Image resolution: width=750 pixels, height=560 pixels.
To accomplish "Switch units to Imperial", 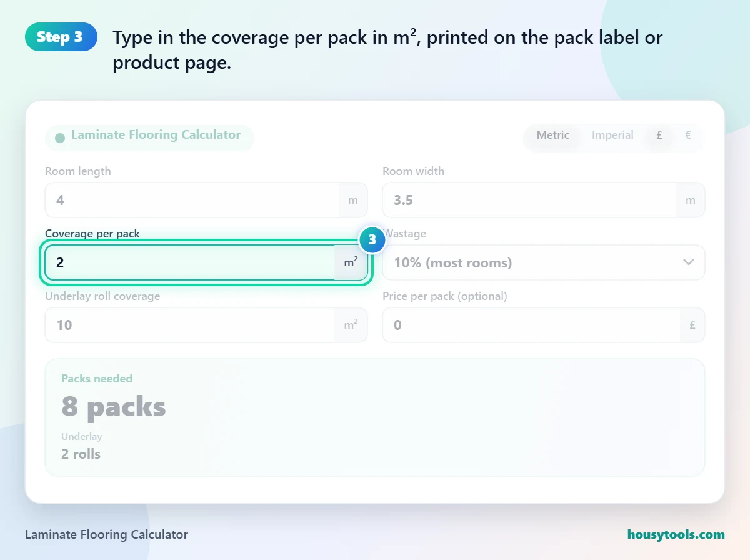I will click(612, 135).
